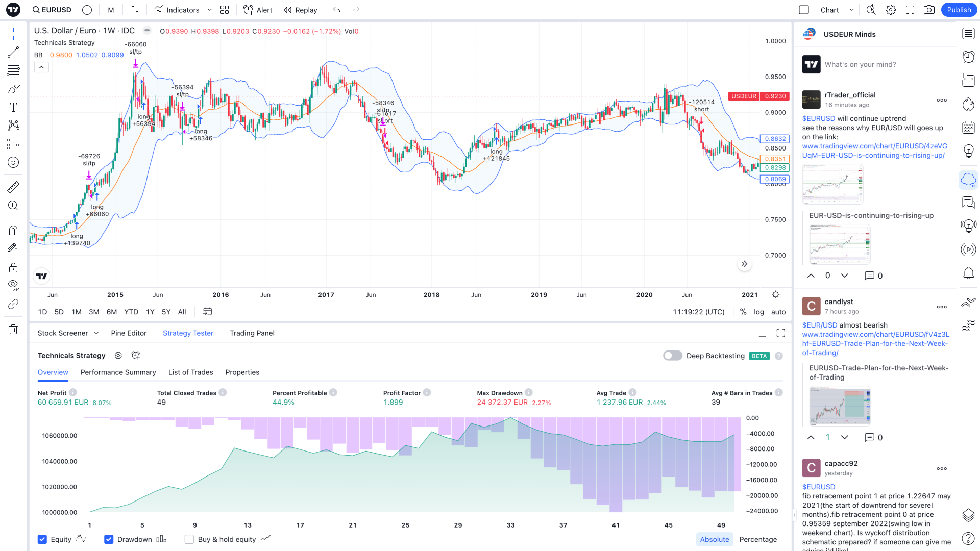
Task: Toggle Deep Backtesting switch
Action: 672,356
